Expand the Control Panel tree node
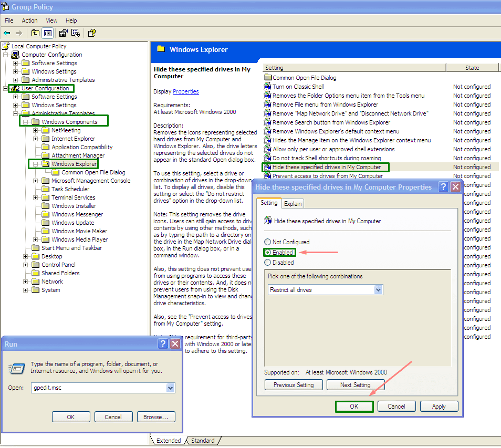 (x=25, y=265)
